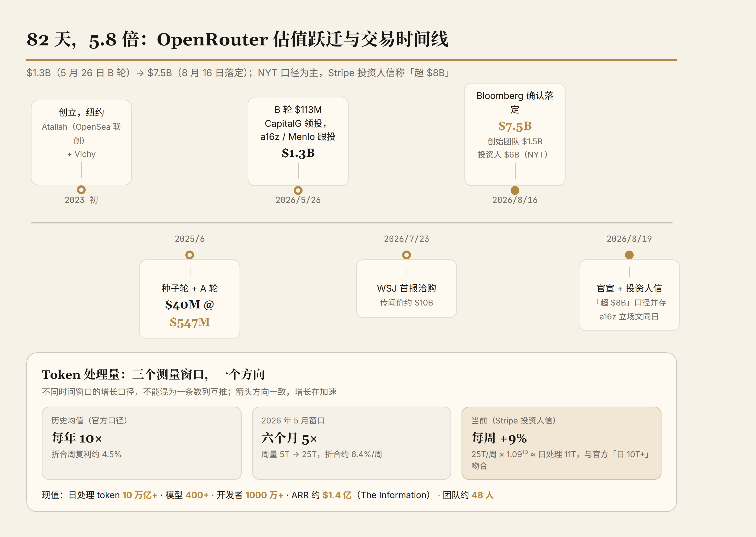The width and height of the screenshot is (756, 537).
Task: Click the 2025/6 timeline marker dot
Action: (190, 255)
